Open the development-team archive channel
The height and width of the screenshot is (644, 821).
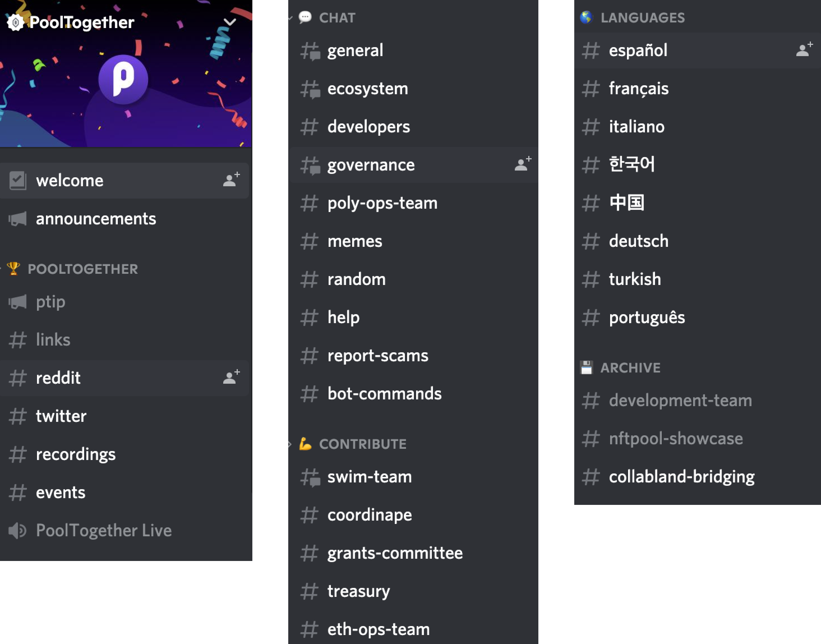point(697,401)
